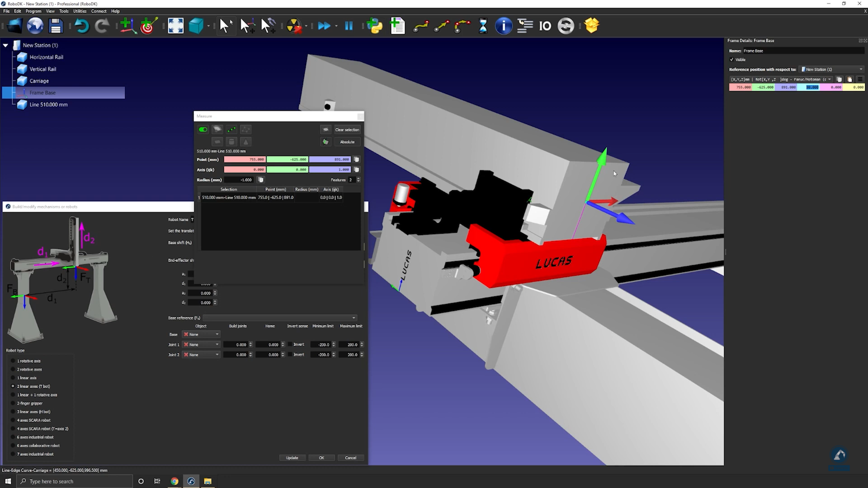Enable the Invert checkbox for Joint 1

click(290, 344)
